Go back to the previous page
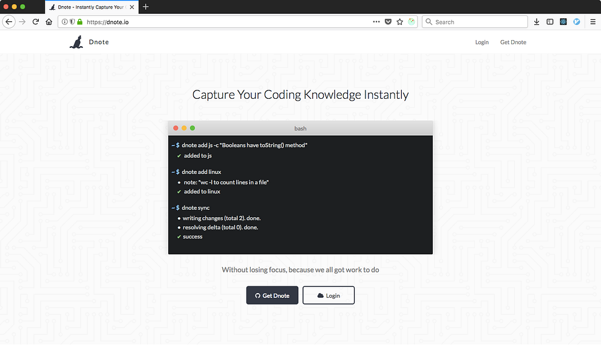The height and width of the screenshot is (364, 601). click(x=9, y=22)
